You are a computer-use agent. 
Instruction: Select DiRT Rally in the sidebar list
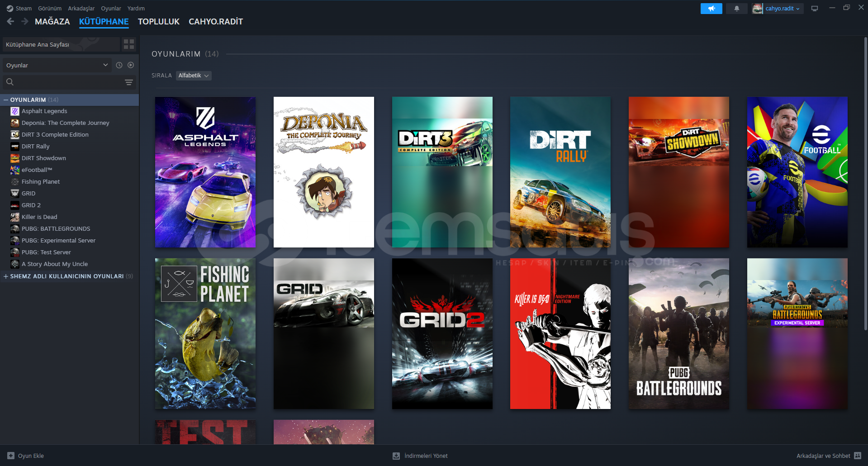click(x=36, y=146)
